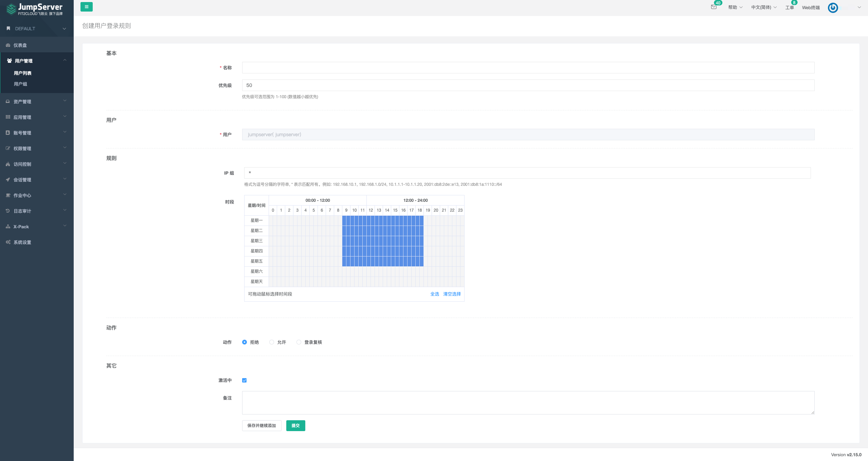Open 仪表盘 dashboard from the sidebar
The image size is (868, 461).
(20, 45)
